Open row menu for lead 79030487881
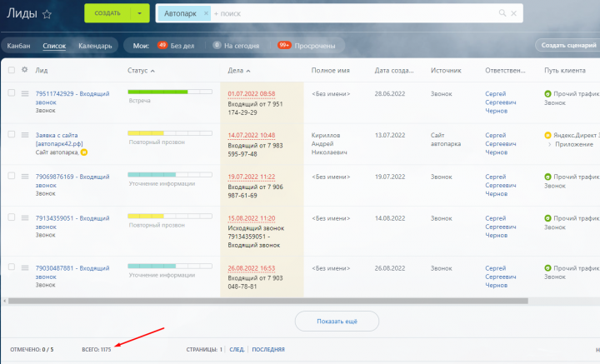This screenshot has width=600, height=364. click(25, 267)
